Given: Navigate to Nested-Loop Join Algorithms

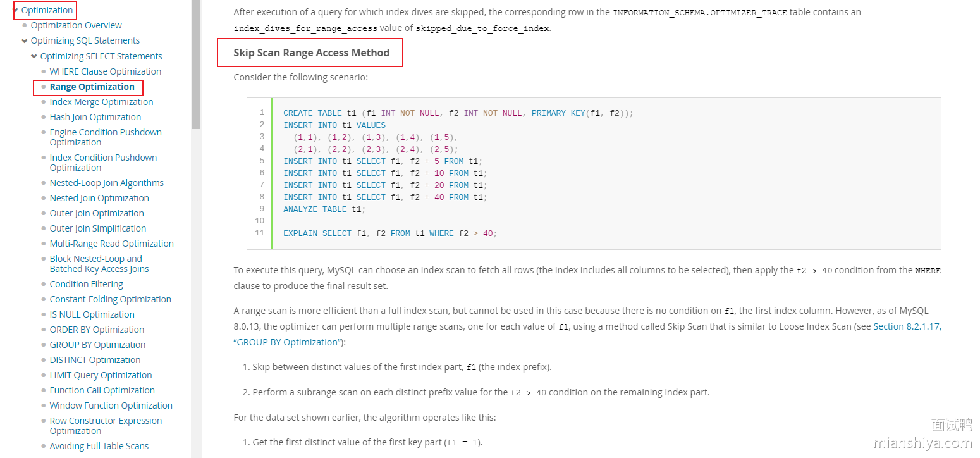Looking at the screenshot, I should (106, 183).
